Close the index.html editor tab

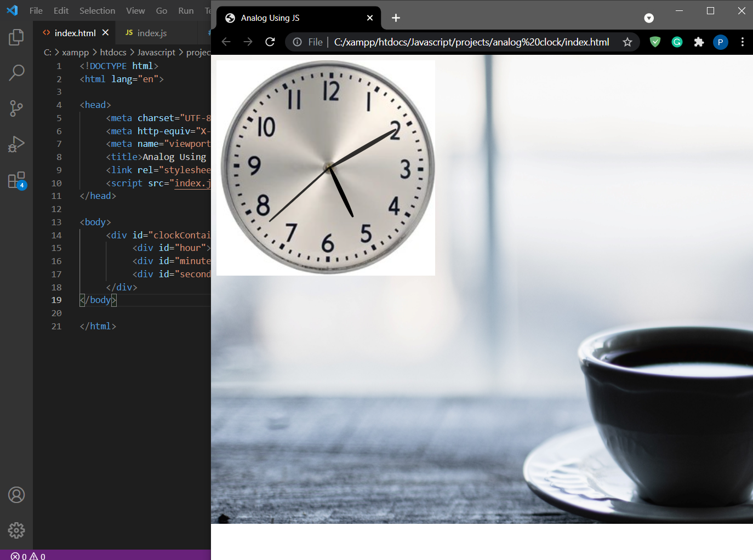(105, 33)
